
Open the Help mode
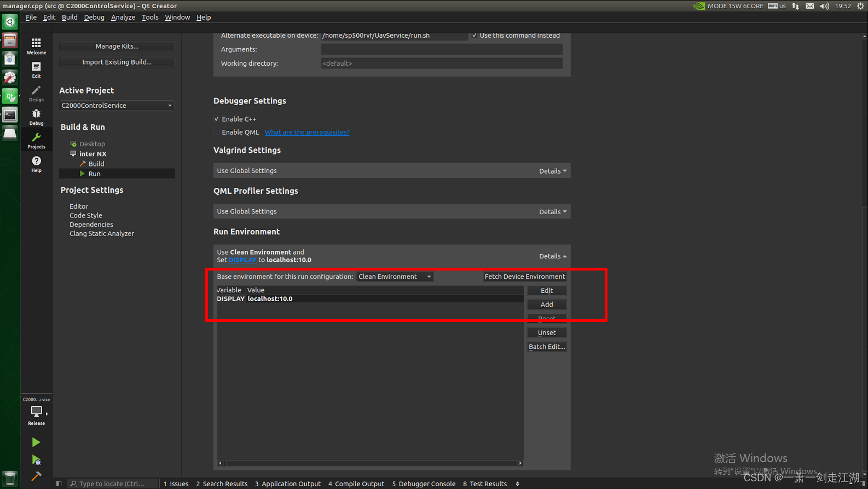coord(36,164)
